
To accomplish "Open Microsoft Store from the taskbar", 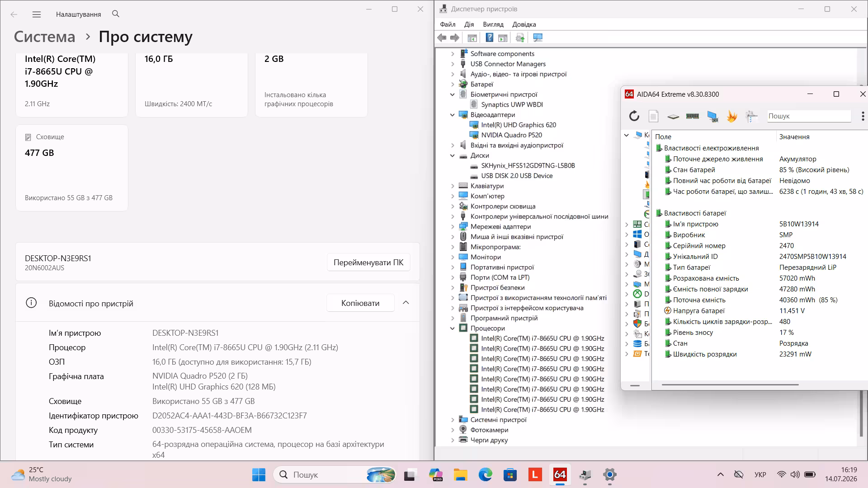I will 510,475.
